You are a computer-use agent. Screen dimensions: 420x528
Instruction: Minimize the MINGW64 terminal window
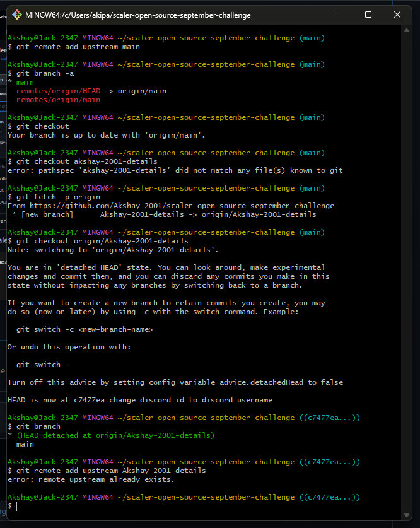340,15
